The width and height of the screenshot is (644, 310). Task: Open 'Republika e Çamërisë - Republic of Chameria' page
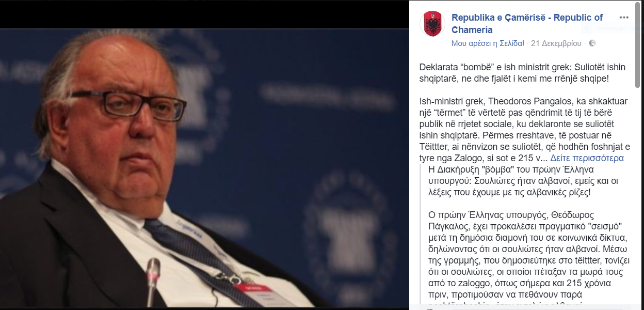[x=527, y=24]
